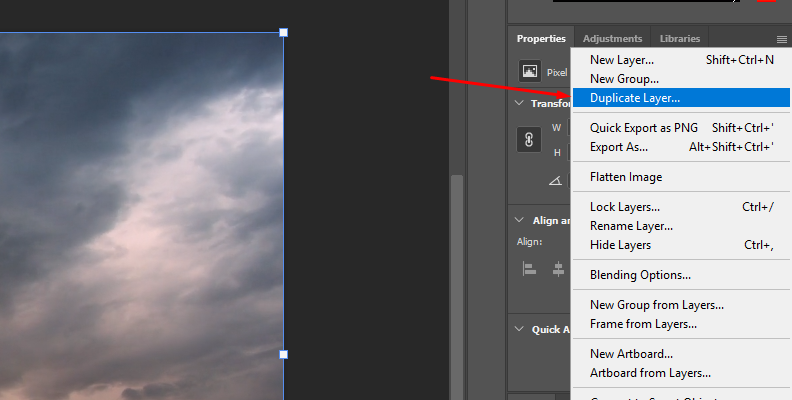Screen dimensions: 792x400
Task: Open the Properties panel options menu icon
Action: click(x=781, y=39)
